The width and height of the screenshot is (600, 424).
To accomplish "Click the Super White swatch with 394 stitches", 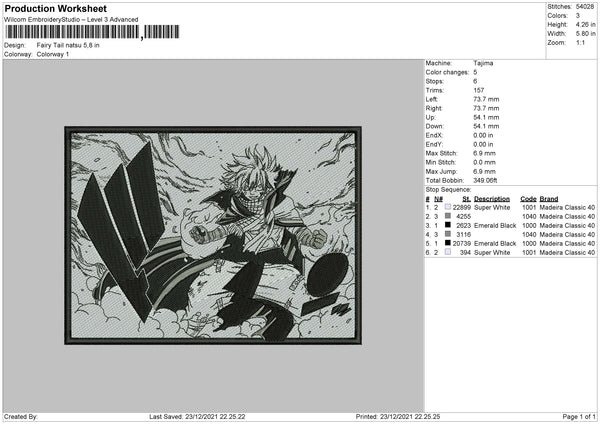I will 448,252.
